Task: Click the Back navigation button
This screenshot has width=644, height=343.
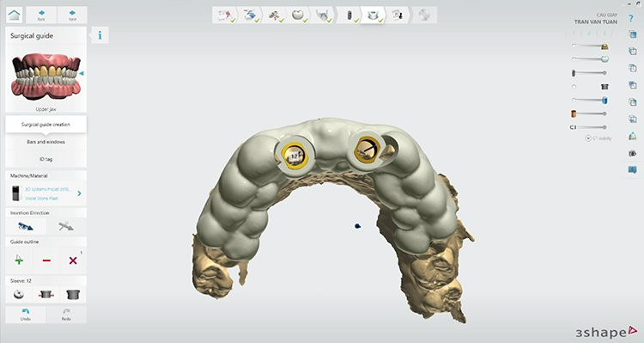Action: tap(41, 15)
